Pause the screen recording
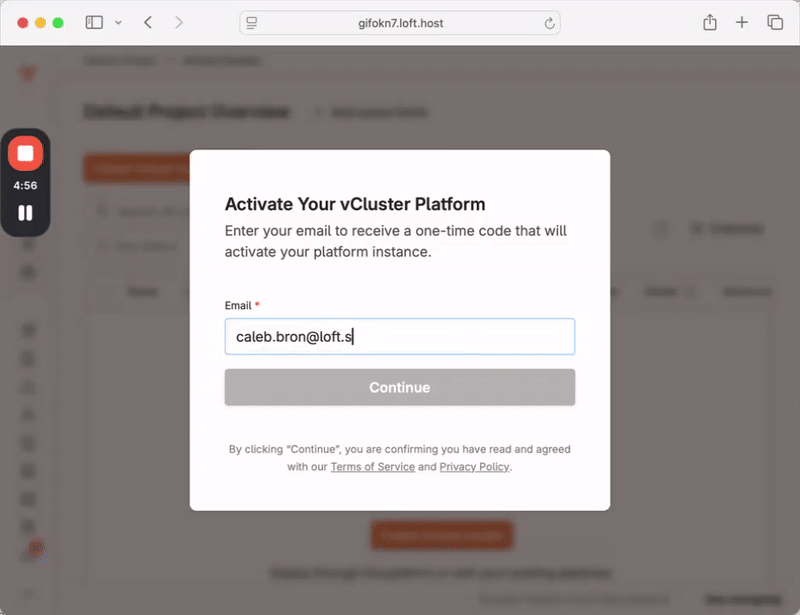 [x=25, y=212]
